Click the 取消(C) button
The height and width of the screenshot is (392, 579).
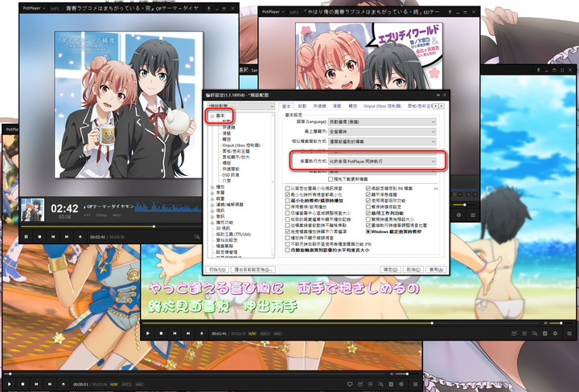point(413,270)
